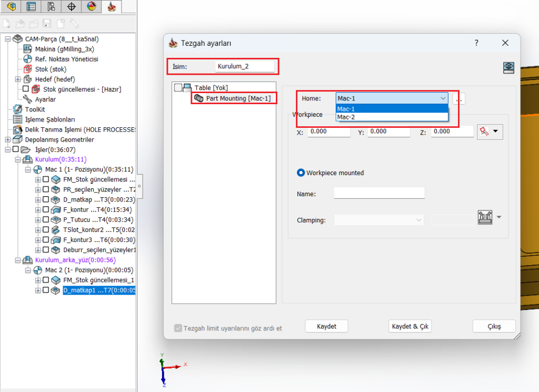The image size is (539, 392).
Task: Click the camera icon in Tezgah ayarları dialog
Action: (508, 67)
